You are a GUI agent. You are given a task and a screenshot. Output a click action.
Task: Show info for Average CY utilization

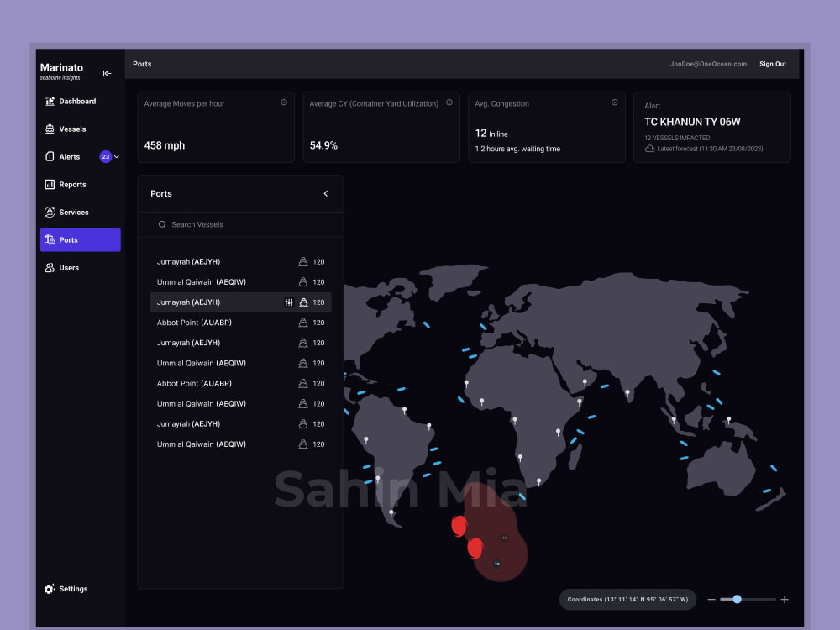click(449, 102)
